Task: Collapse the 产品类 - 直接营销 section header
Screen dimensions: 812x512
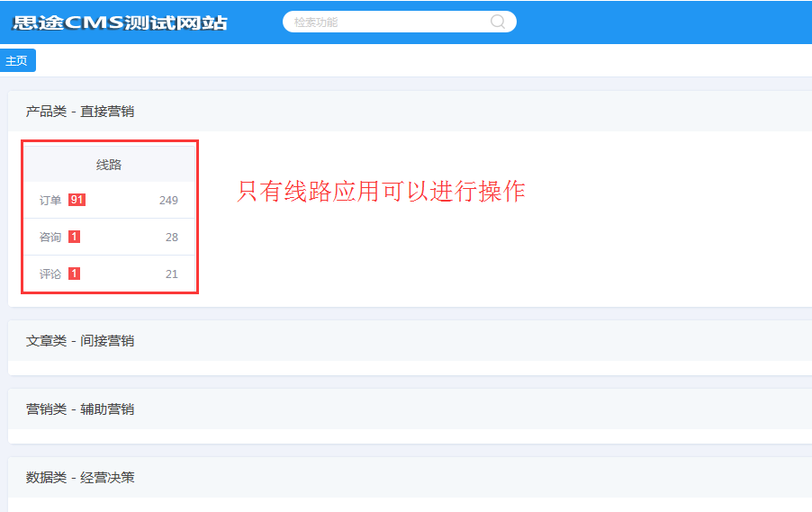Action: tap(80, 112)
